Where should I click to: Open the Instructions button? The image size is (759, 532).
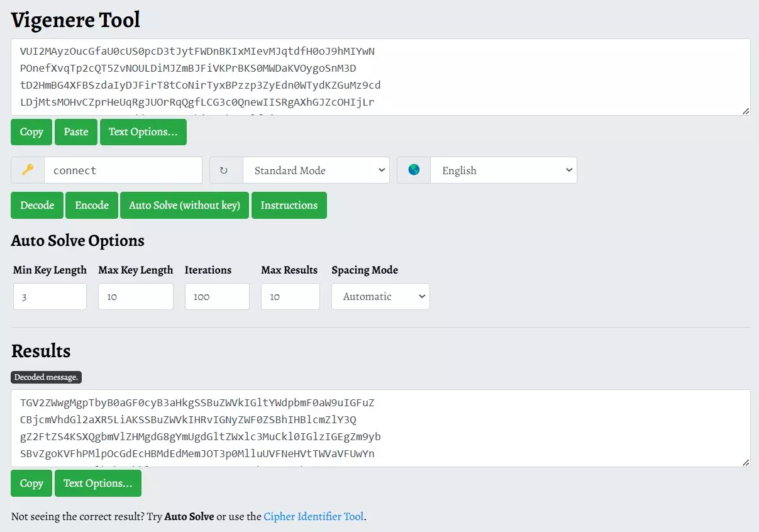pyautogui.click(x=289, y=206)
